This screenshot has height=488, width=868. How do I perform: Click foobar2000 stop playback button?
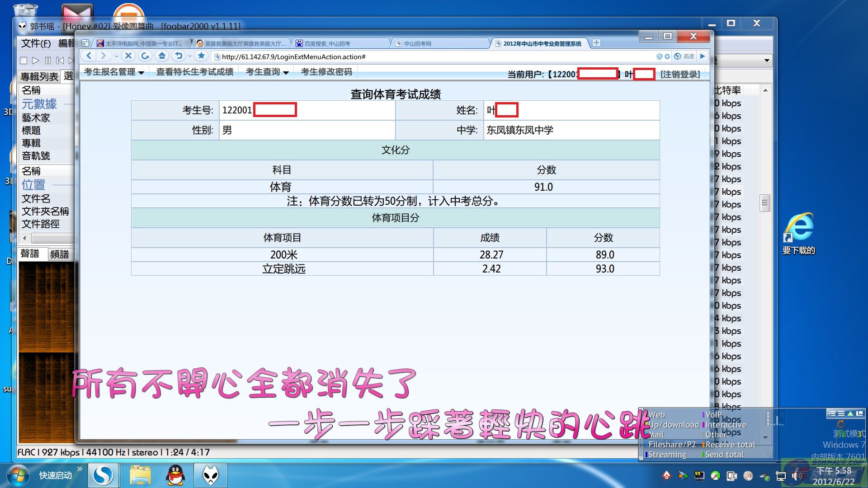[24, 61]
